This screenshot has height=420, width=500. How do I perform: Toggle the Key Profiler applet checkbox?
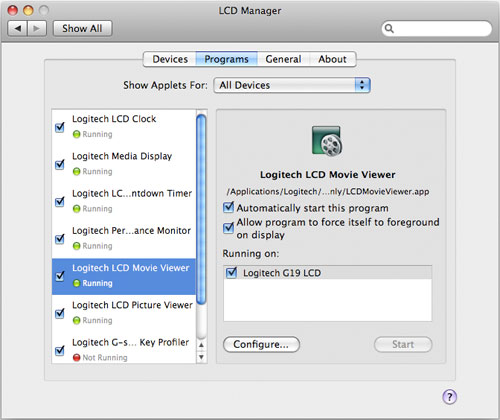click(x=60, y=350)
